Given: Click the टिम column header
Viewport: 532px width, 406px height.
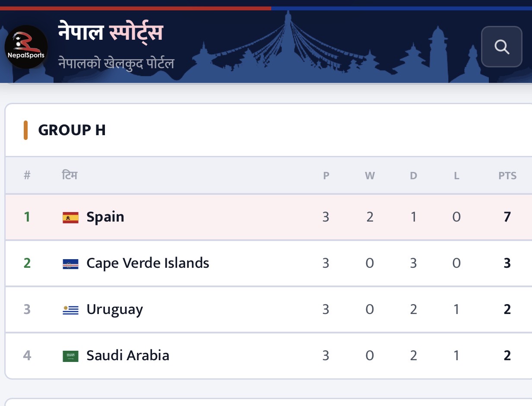Looking at the screenshot, I should pos(70,175).
